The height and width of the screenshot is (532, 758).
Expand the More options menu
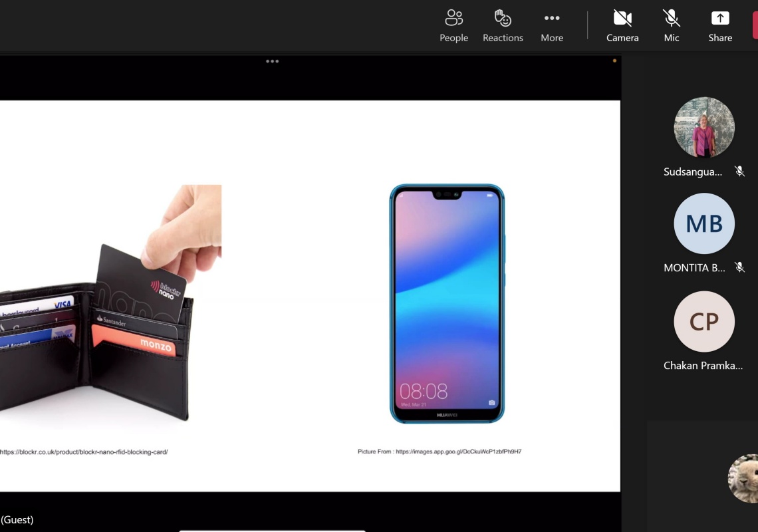[552, 26]
